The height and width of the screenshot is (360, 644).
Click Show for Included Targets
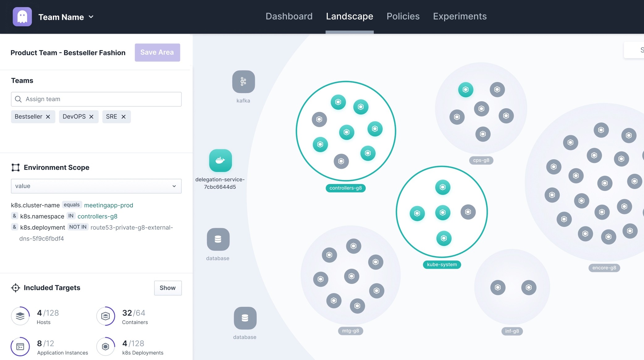[168, 288]
